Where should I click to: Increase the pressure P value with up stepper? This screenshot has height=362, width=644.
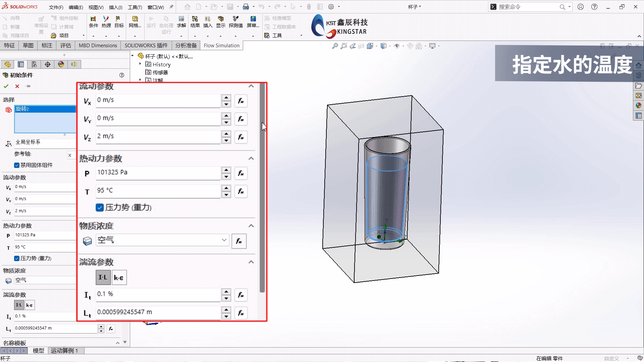(x=226, y=170)
